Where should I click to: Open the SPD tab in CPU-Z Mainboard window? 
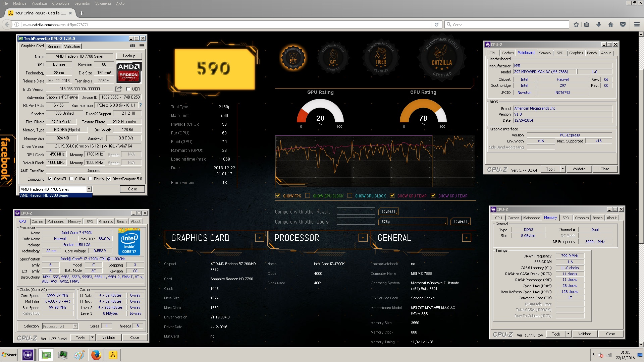(x=560, y=53)
